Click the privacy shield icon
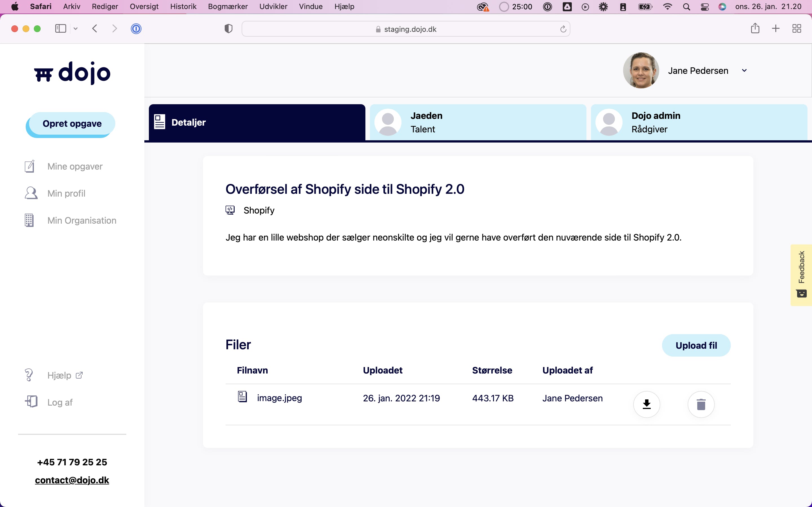Viewport: 812px width, 507px height. click(x=228, y=29)
